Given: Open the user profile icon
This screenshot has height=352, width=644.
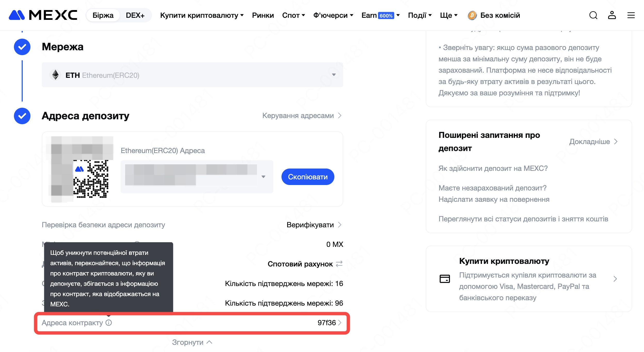Looking at the screenshot, I should 612,15.
